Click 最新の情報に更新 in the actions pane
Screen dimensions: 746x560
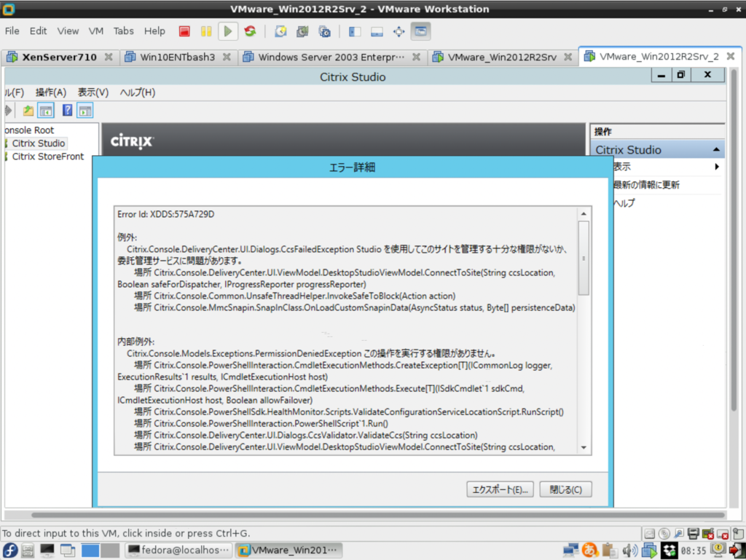tap(645, 185)
